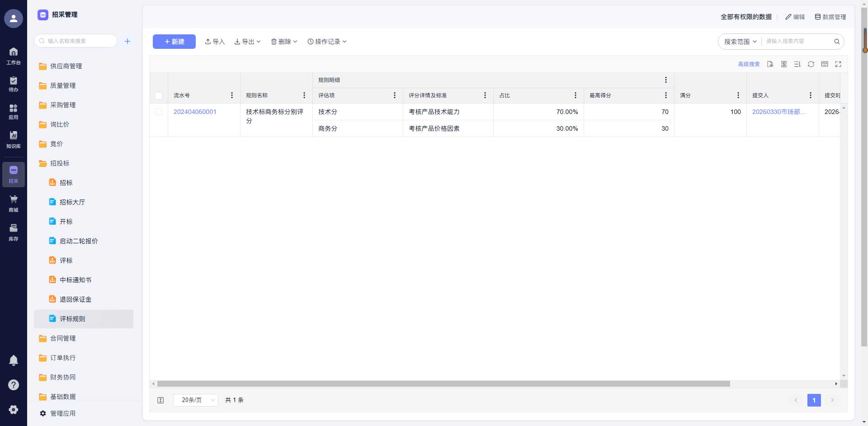This screenshot has width=868, height=426.
Task: Click the magnifier search icon at top right
Action: coord(837,42)
